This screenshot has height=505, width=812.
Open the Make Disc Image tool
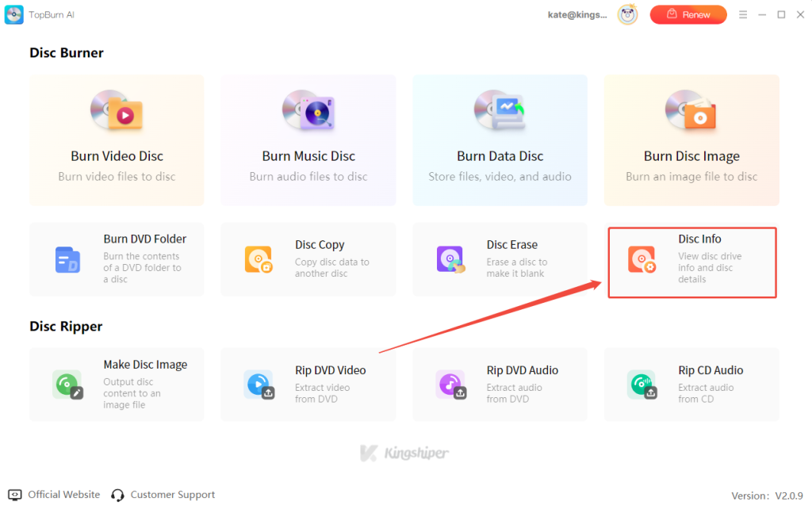coord(117,384)
